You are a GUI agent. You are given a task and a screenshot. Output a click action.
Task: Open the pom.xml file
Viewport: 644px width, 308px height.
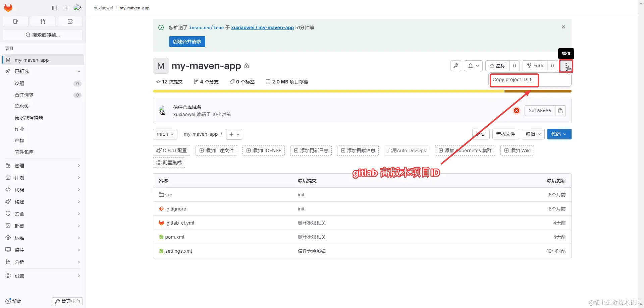[x=175, y=237]
